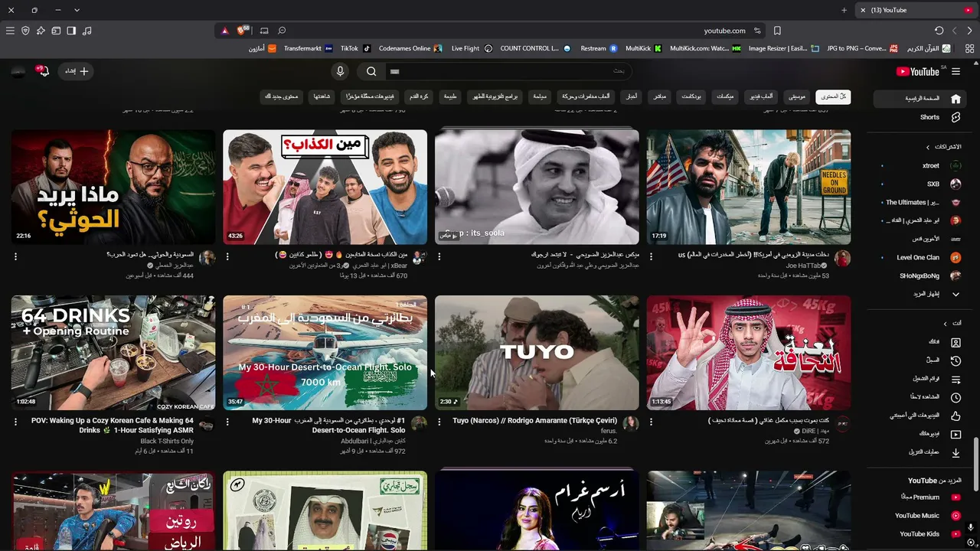This screenshot has width=980, height=551.
Task: Reload the page with the browser refresh icon
Action: point(939,31)
